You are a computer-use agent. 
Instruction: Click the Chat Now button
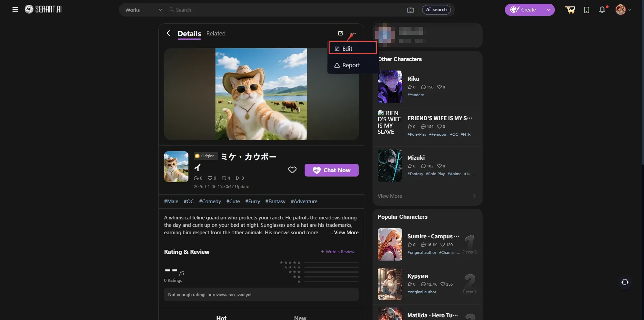click(x=331, y=170)
